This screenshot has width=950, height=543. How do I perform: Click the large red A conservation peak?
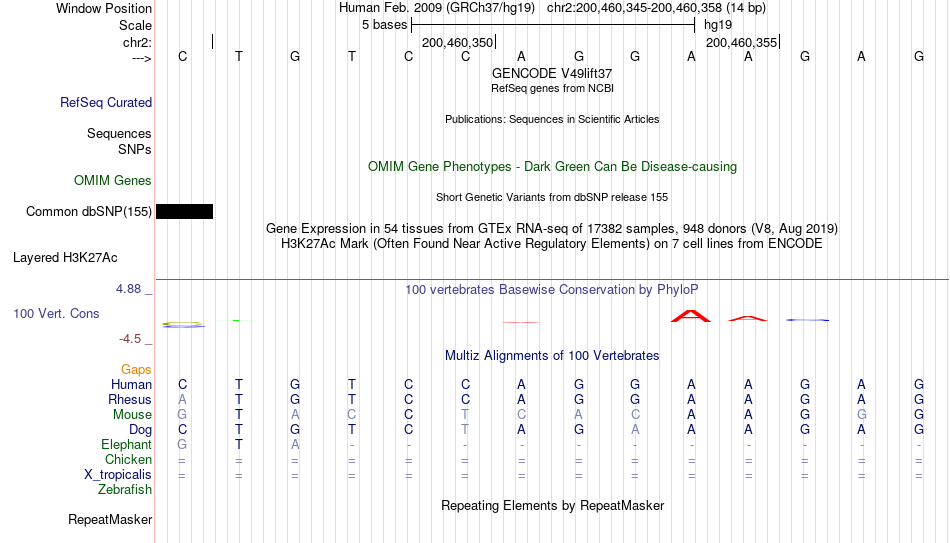pyautogui.click(x=691, y=316)
